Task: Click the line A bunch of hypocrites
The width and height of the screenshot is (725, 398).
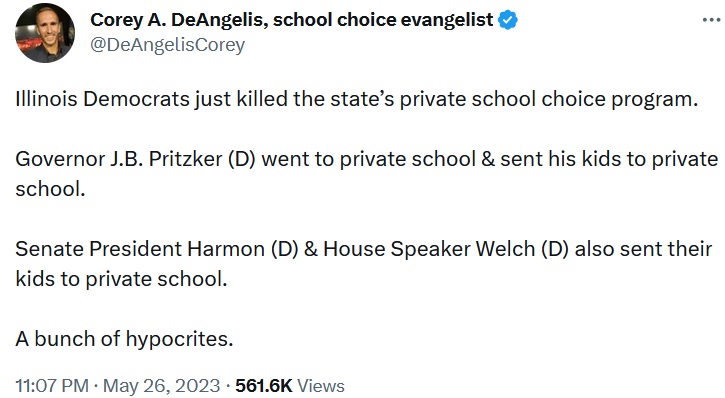Action: 124,339
